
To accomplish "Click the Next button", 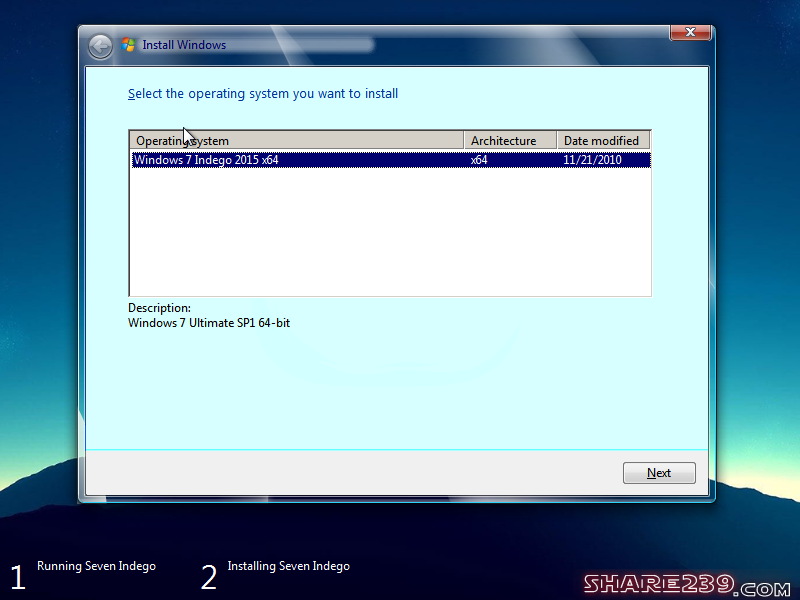I will pyautogui.click(x=659, y=473).
